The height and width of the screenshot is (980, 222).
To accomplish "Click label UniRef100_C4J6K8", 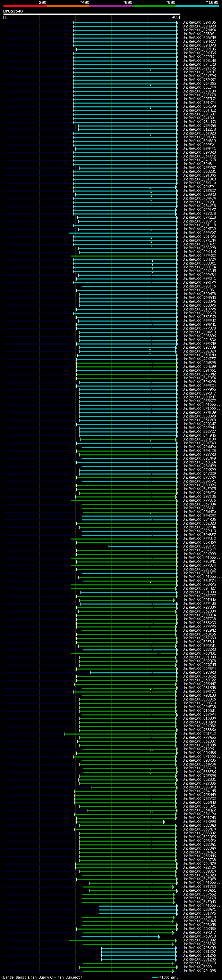I will (199, 160).
